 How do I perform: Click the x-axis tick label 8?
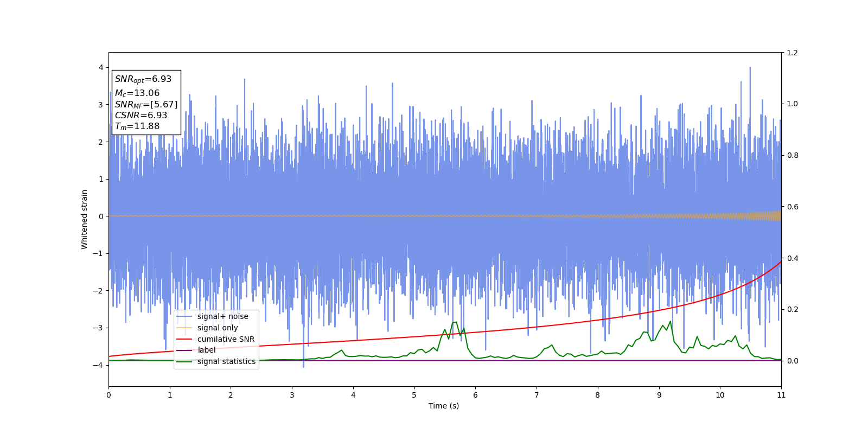[x=598, y=395]
